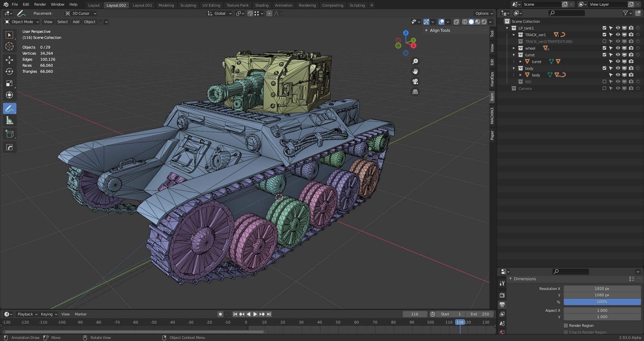
Task: Open the Add menu in viewport header
Action: pos(76,22)
